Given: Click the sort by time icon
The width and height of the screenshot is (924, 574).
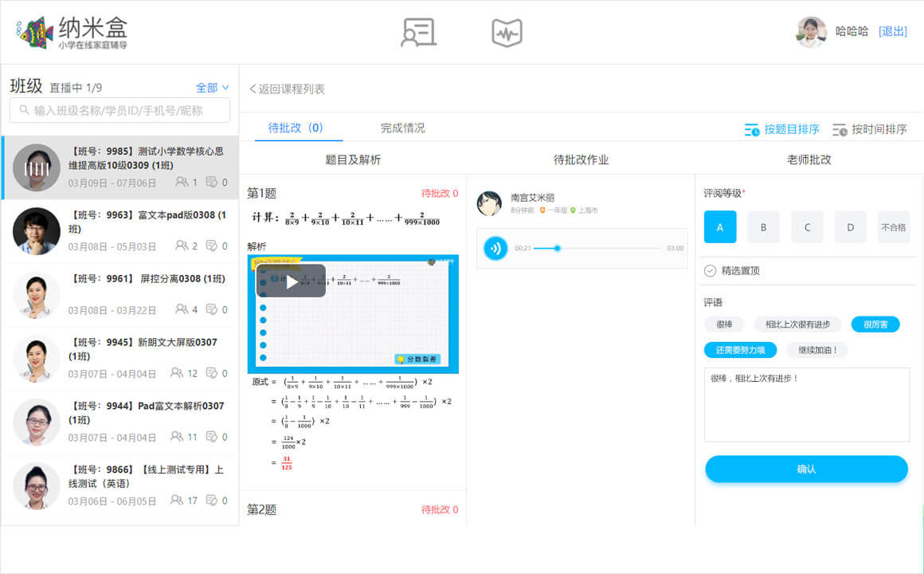Looking at the screenshot, I should 840,129.
